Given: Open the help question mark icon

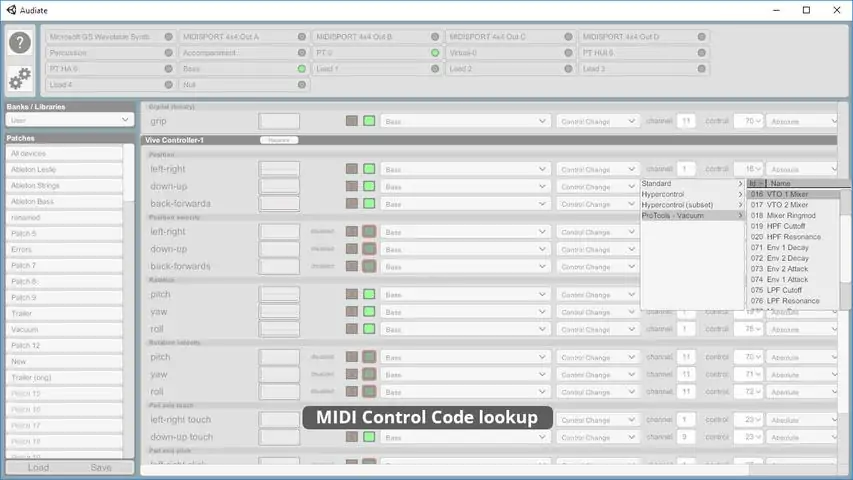Looking at the screenshot, I should pyautogui.click(x=20, y=42).
